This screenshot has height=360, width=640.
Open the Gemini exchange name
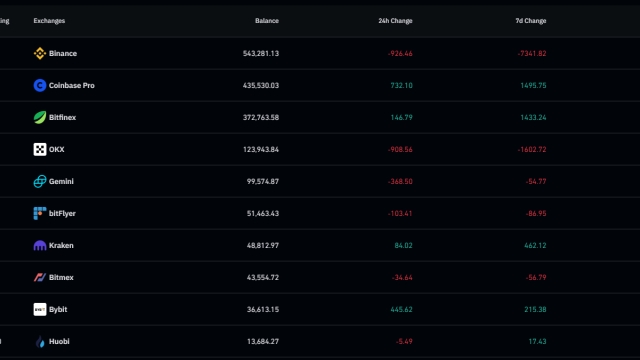61,181
